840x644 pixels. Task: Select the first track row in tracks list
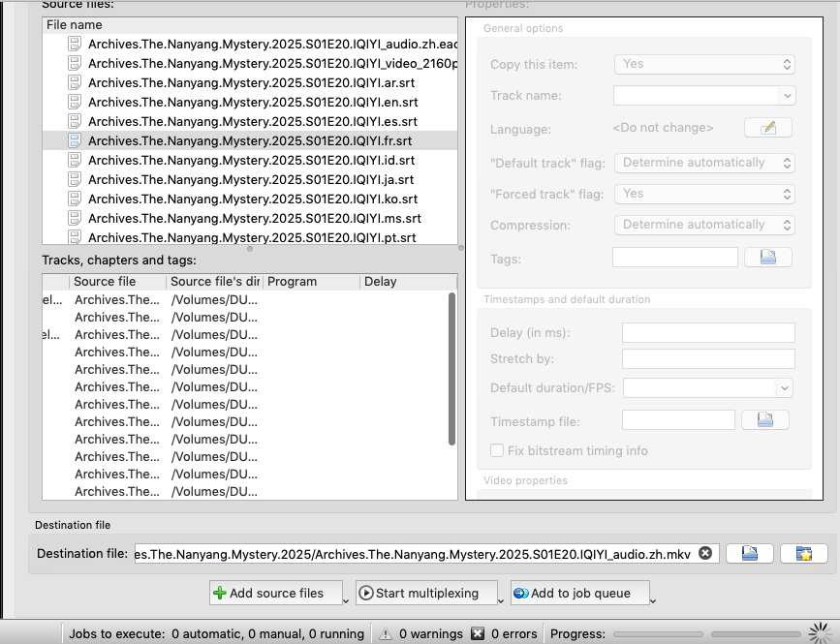[245, 300]
